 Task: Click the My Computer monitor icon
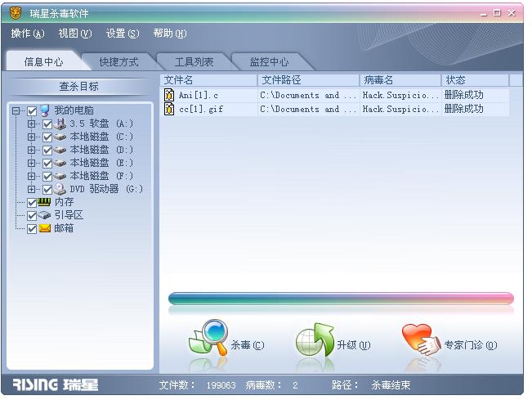point(45,110)
